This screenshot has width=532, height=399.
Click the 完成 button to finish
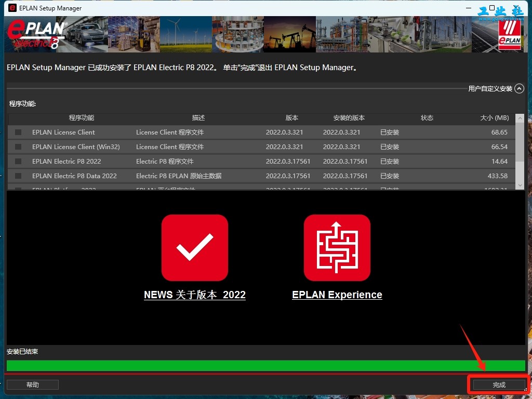click(x=499, y=385)
